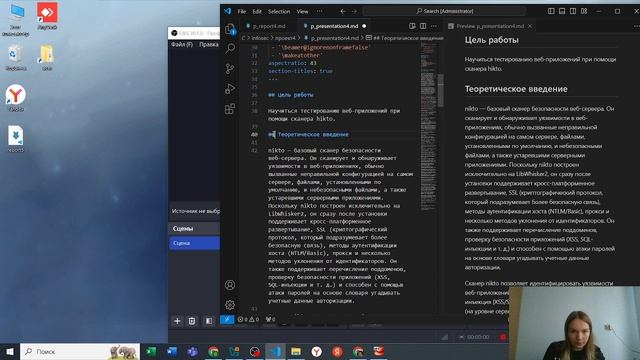
Task: Open the Edit menu in VS Code
Action: point(257,11)
